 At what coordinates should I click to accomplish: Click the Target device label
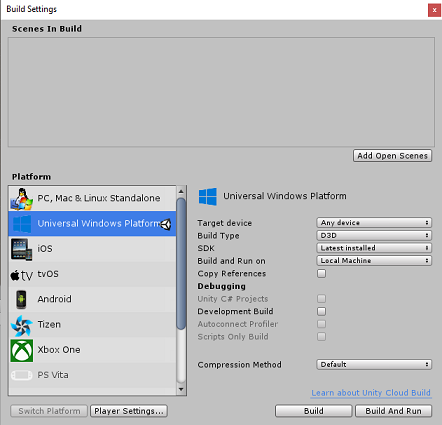[224, 223]
